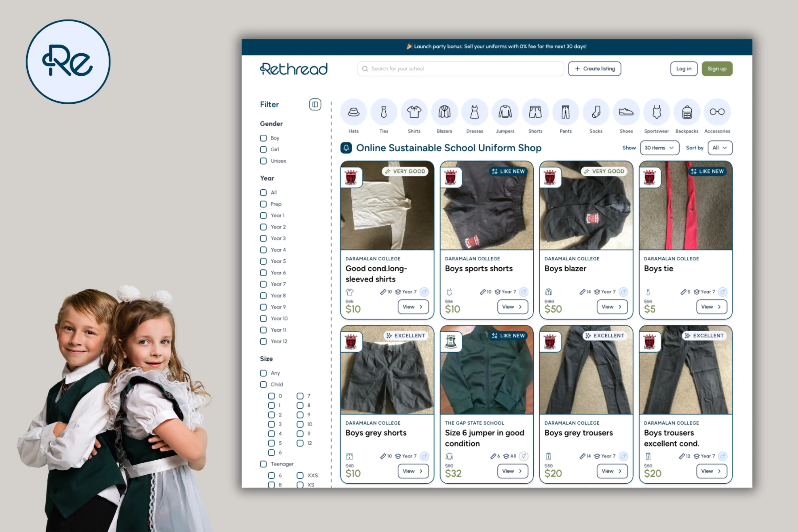The height and width of the screenshot is (532, 798).
Task: Focus the Search for your school field
Action: [x=461, y=69]
